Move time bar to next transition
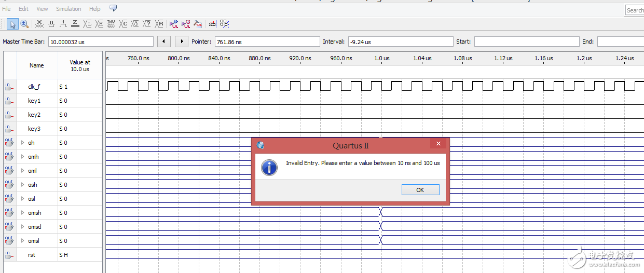Screen dimensions: 644x273 (x=182, y=42)
